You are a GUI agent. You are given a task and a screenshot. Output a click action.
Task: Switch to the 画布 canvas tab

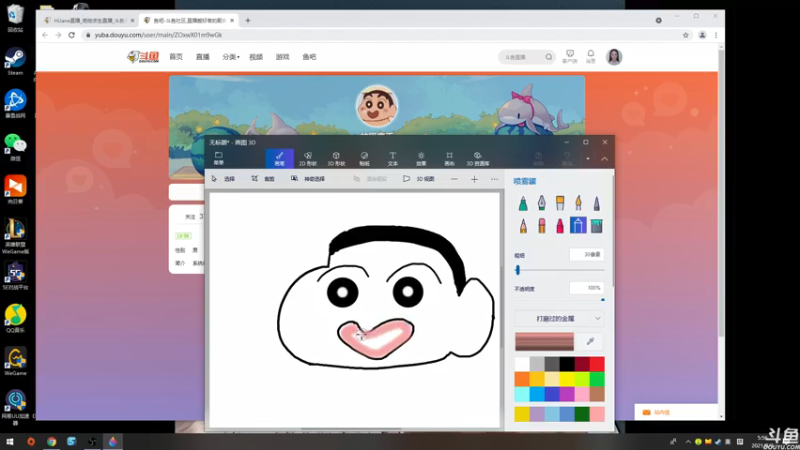[449, 159]
